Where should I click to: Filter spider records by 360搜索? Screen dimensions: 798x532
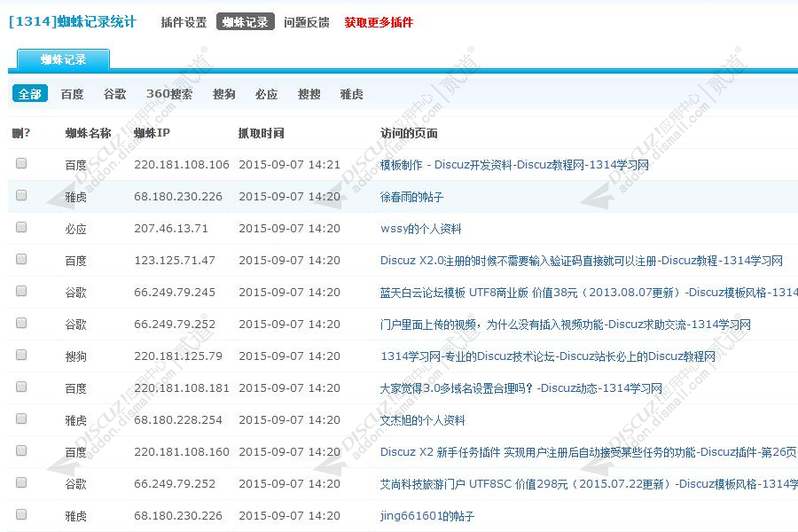(x=169, y=94)
